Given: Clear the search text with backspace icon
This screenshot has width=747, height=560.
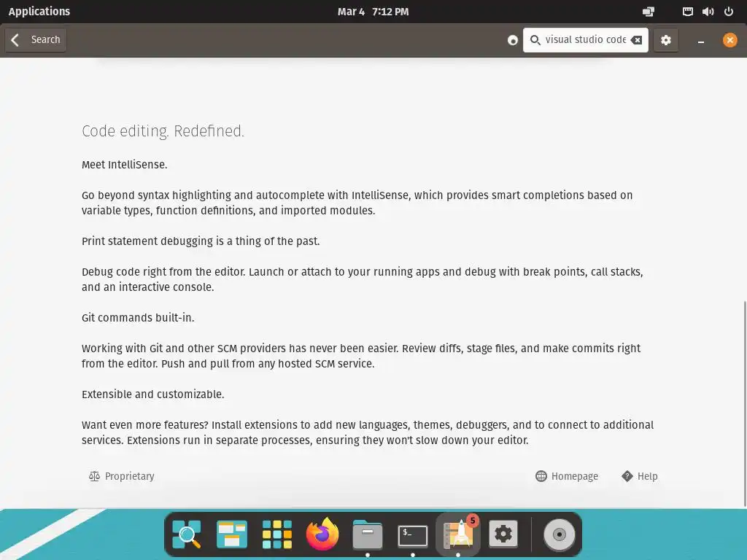Looking at the screenshot, I should point(636,40).
